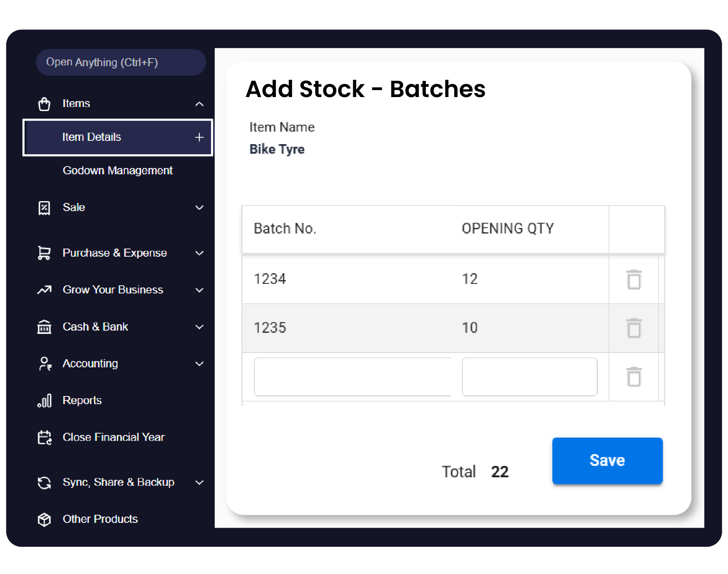Image resolution: width=728 pixels, height=574 pixels.
Task: Select the Cash & Bank icon
Action: pos(44,327)
